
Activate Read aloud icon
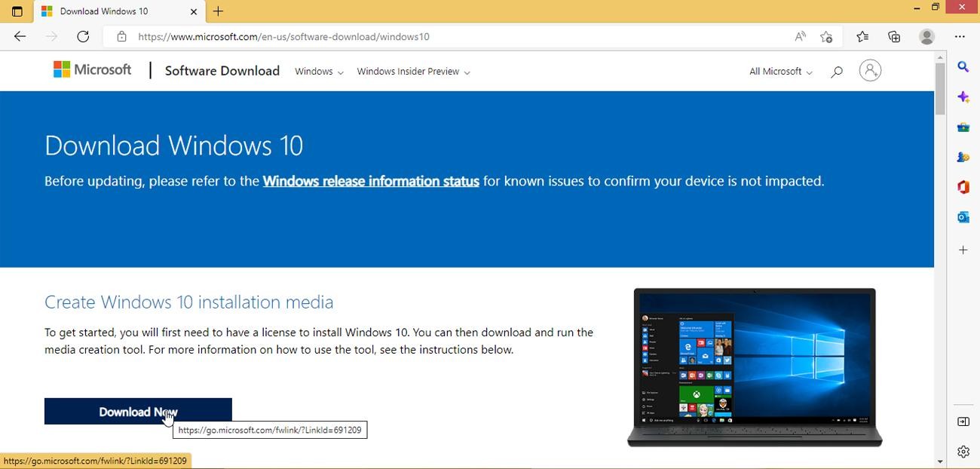[x=800, y=36]
